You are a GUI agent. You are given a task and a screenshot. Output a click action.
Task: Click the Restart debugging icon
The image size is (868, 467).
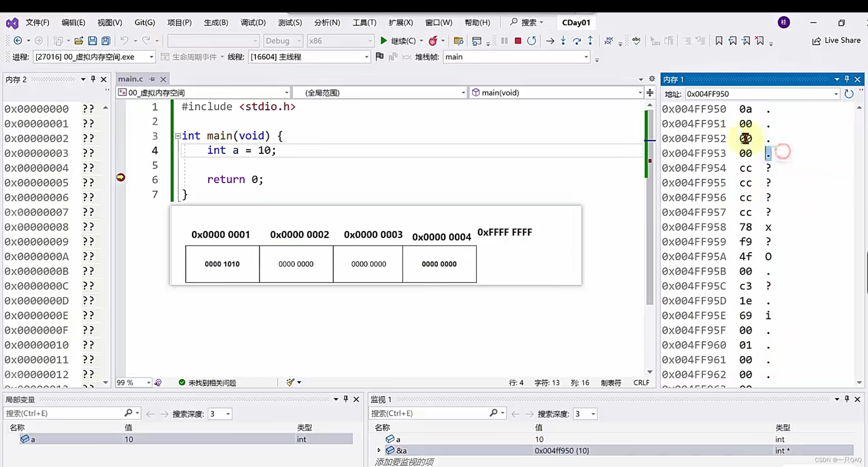[x=532, y=41]
